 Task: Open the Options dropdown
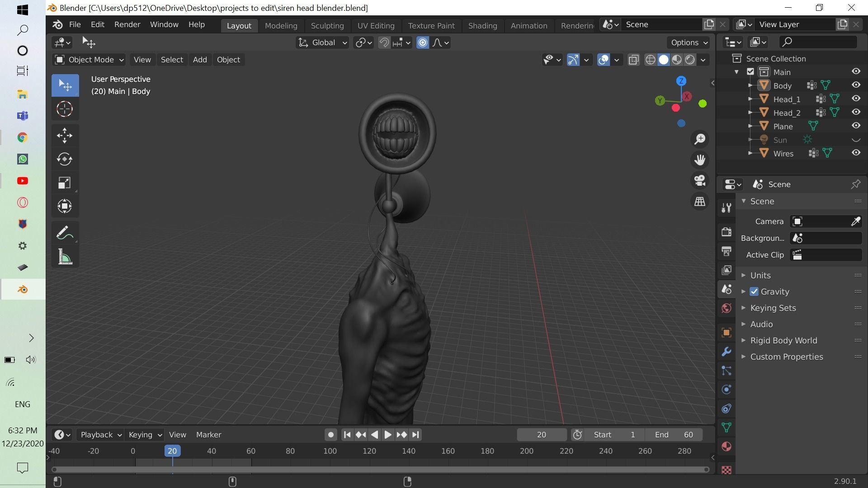tap(689, 42)
